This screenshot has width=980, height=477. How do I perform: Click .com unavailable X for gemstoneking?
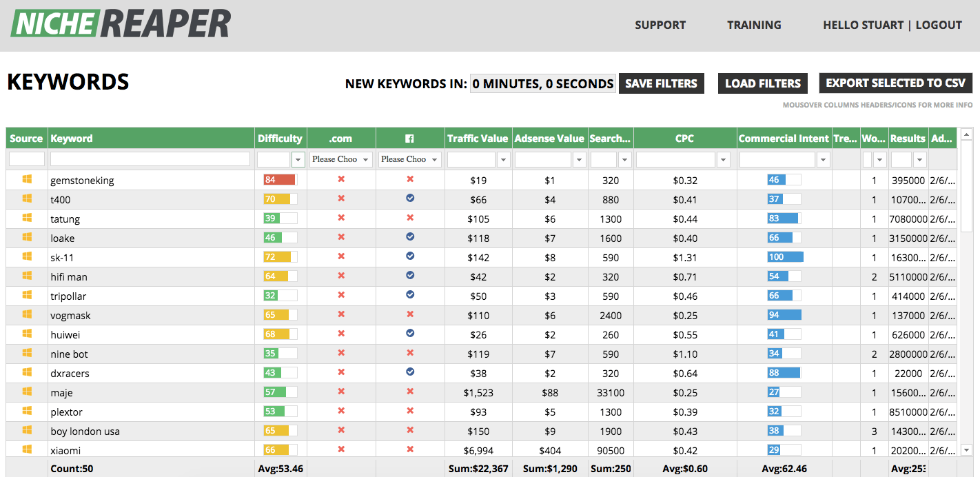[340, 179]
